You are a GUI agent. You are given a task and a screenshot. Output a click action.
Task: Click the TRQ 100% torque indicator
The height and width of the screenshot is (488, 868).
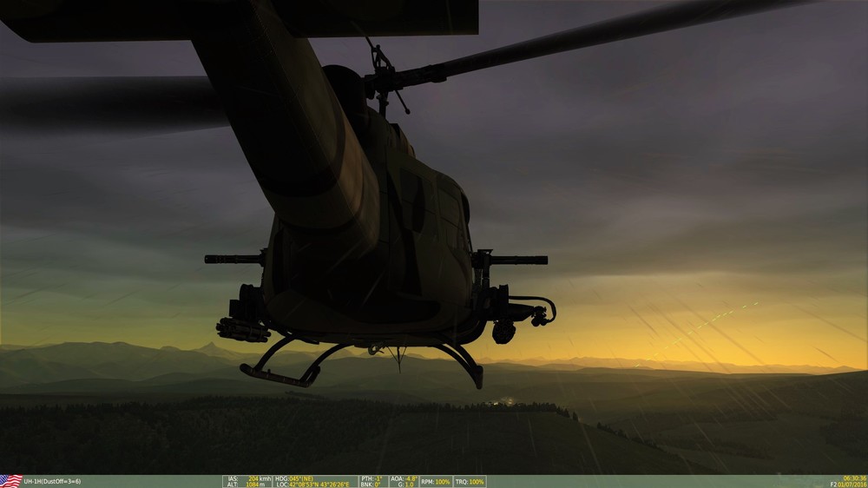point(470,481)
